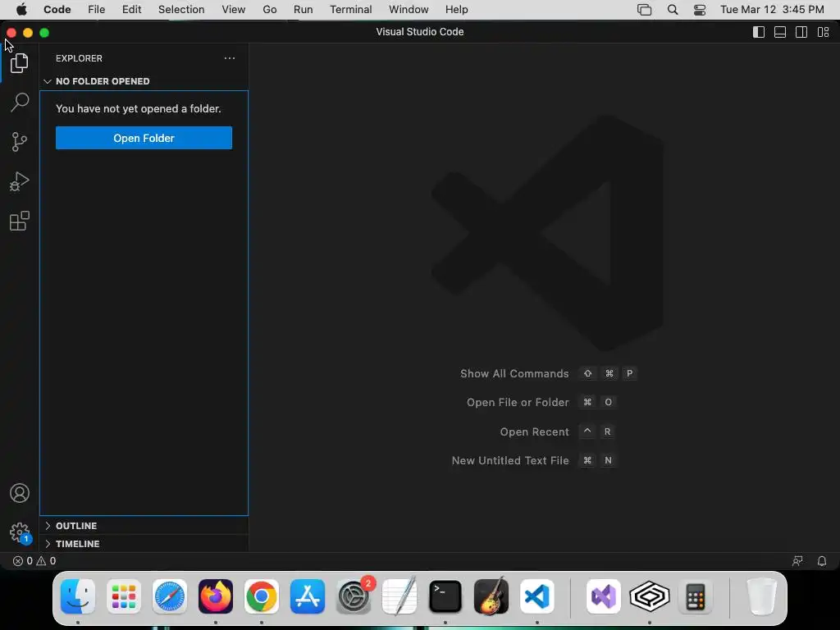Open the Run and Debug view
The height and width of the screenshot is (630, 840).
click(20, 181)
